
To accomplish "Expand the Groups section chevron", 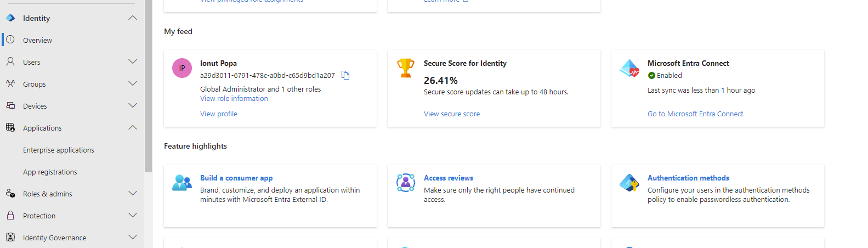I will tap(132, 84).
